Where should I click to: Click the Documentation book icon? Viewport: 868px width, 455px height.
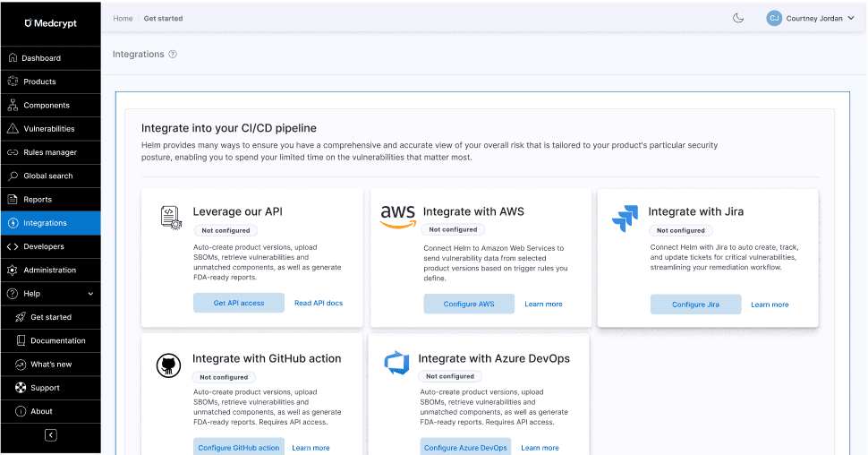click(x=21, y=340)
